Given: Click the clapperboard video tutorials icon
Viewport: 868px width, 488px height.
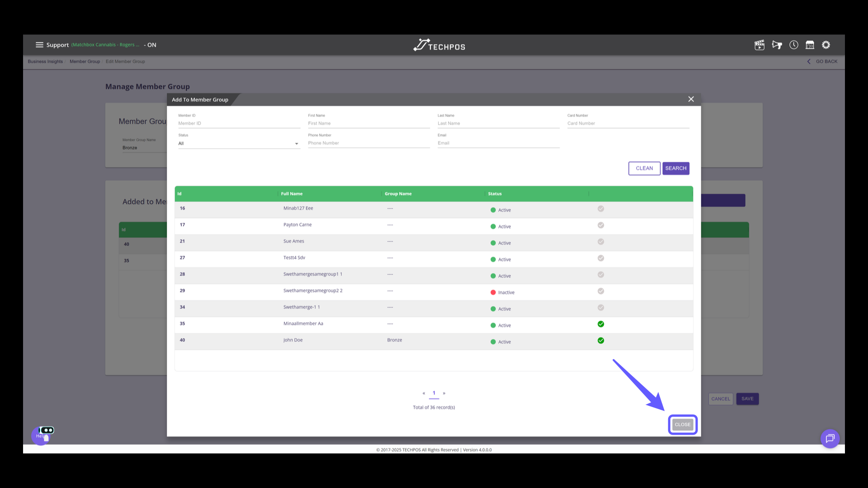Looking at the screenshot, I should tap(759, 45).
